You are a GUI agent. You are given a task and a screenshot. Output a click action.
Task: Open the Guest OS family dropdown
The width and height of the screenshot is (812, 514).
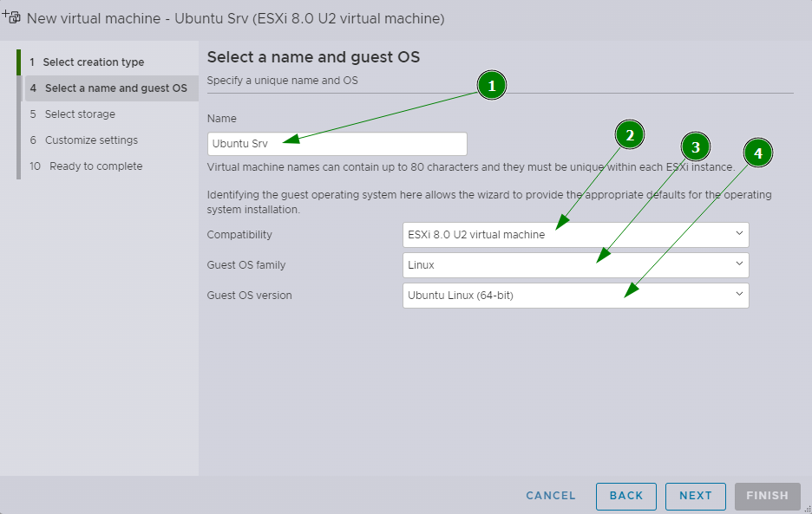576,264
